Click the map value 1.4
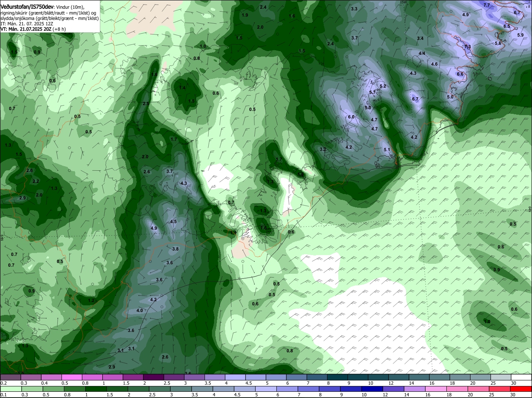The image size is (532, 398). pyautogui.click(x=182, y=88)
